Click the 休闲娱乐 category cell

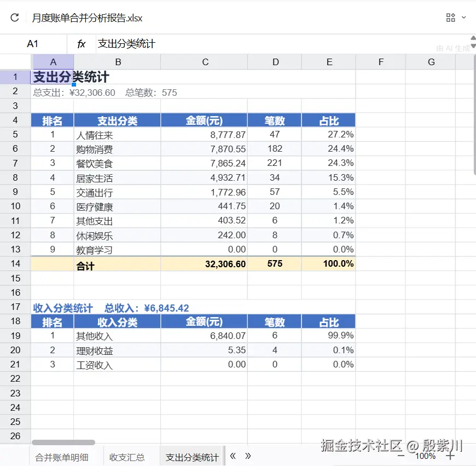(x=118, y=235)
